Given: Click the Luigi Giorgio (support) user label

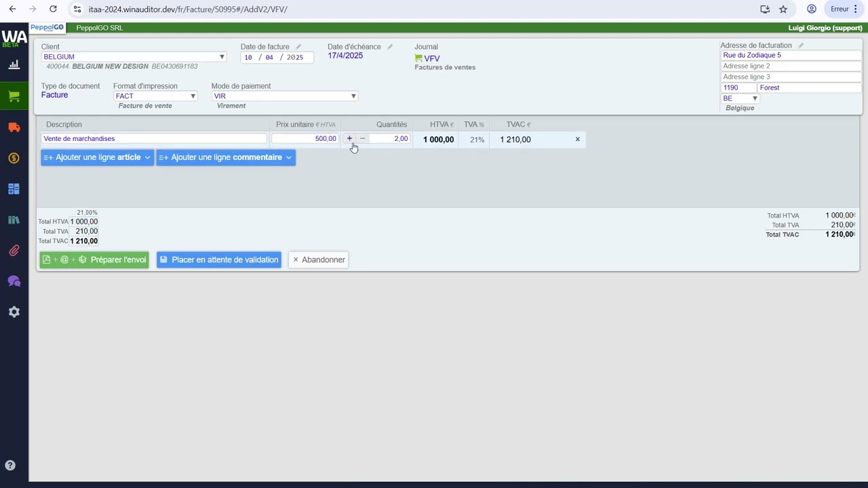Looking at the screenshot, I should tap(825, 28).
